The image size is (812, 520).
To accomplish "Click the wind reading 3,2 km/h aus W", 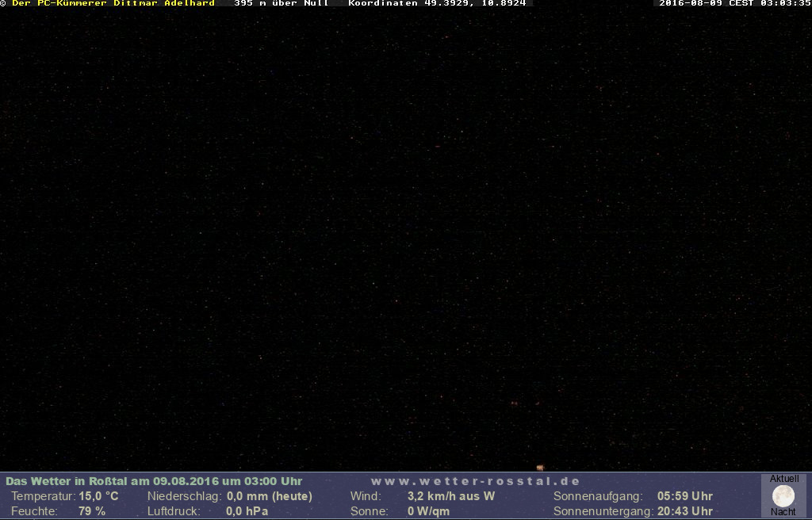I will (450, 496).
